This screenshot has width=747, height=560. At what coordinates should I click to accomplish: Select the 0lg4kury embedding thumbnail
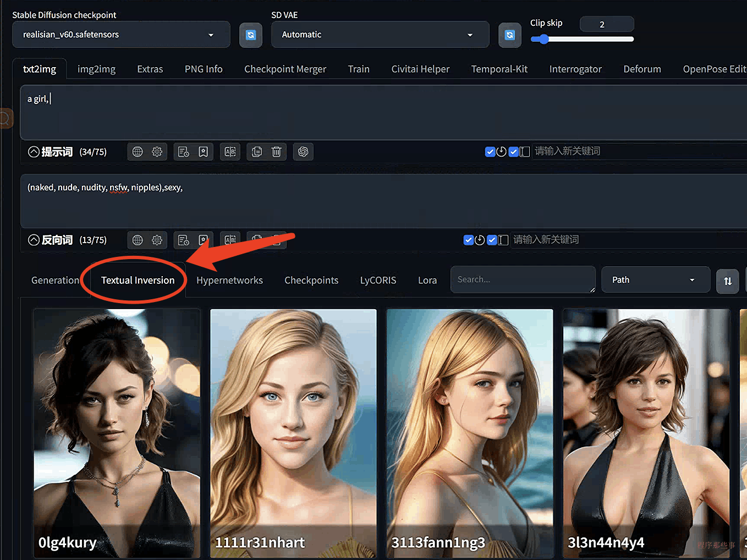pyautogui.click(x=117, y=432)
